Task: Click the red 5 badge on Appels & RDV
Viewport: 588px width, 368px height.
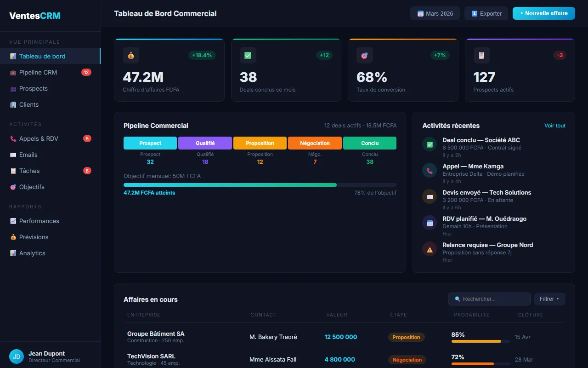Action: 87,138
